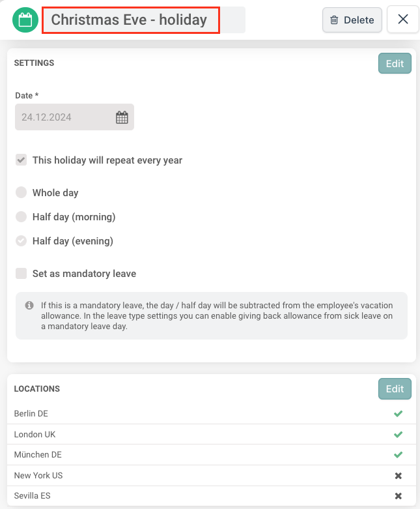The height and width of the screenshot is (509, 420).
Task: Click the green checkmark for München DE
Action: (x=398, y=455)
